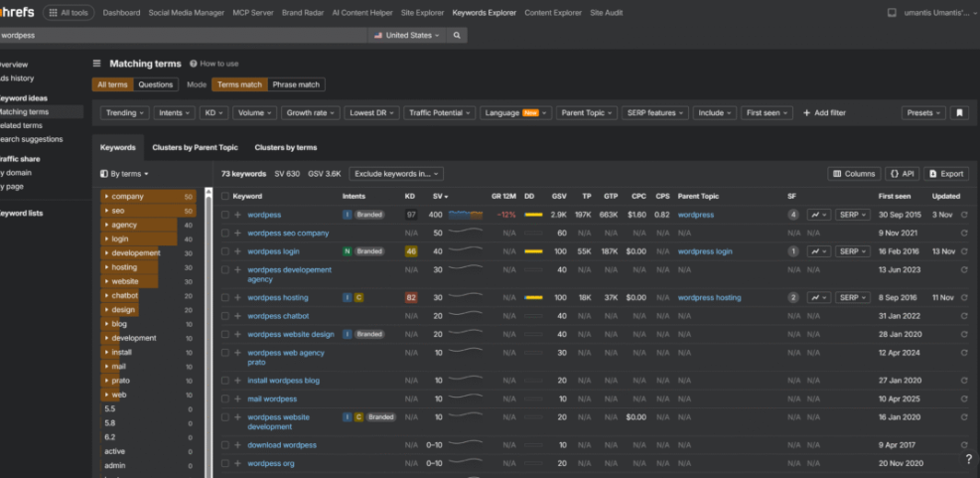Open the Volume filter dropdown
The image size is (980, 478).
[x=255, y=113]
